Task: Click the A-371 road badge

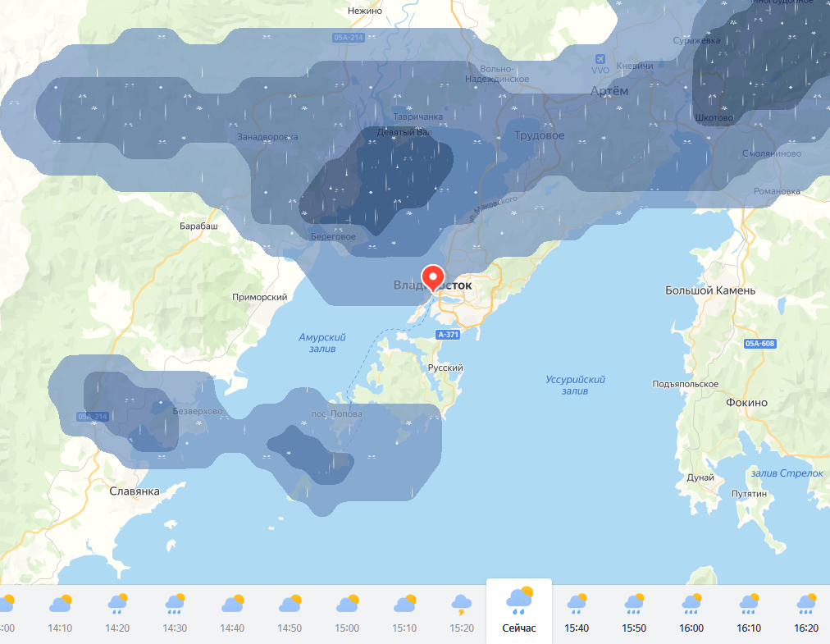Action: [x=448, y=335]
